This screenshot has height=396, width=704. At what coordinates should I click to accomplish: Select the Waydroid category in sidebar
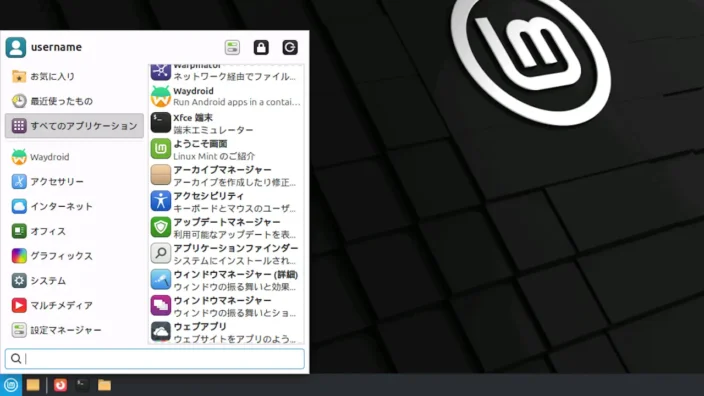pyautogui.click(x=74, y=157)
